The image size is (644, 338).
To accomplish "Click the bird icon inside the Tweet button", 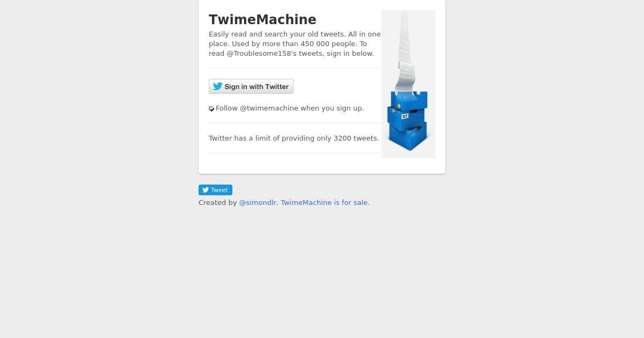I will coord(205,190).
